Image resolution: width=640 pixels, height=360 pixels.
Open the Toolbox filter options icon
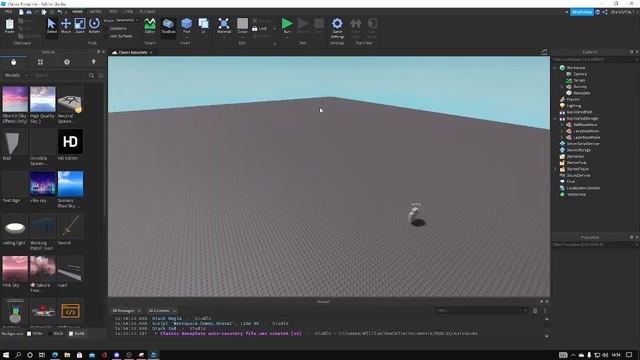tap(101, 76)
